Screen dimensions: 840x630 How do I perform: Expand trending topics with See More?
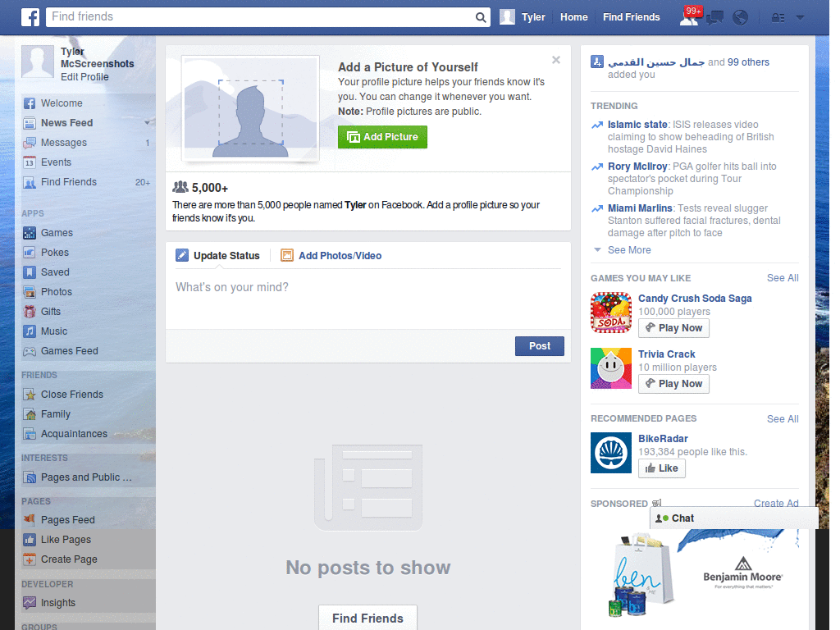(629, 250)
